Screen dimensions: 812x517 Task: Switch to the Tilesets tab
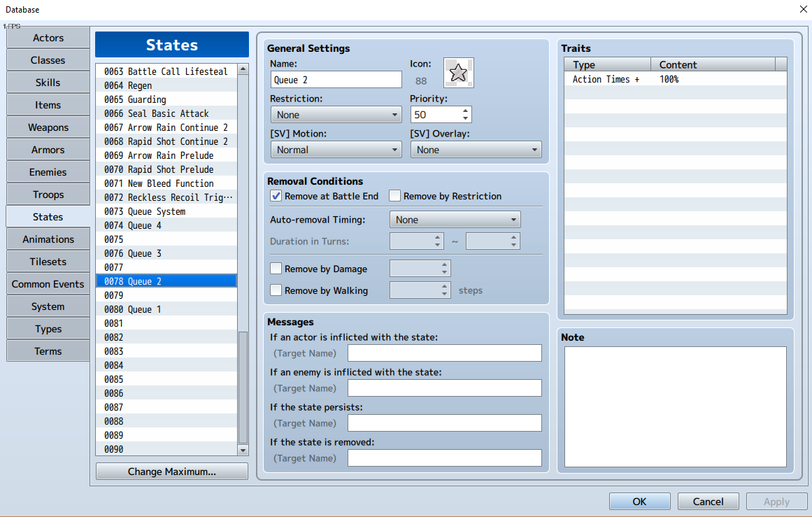(48, 262)
